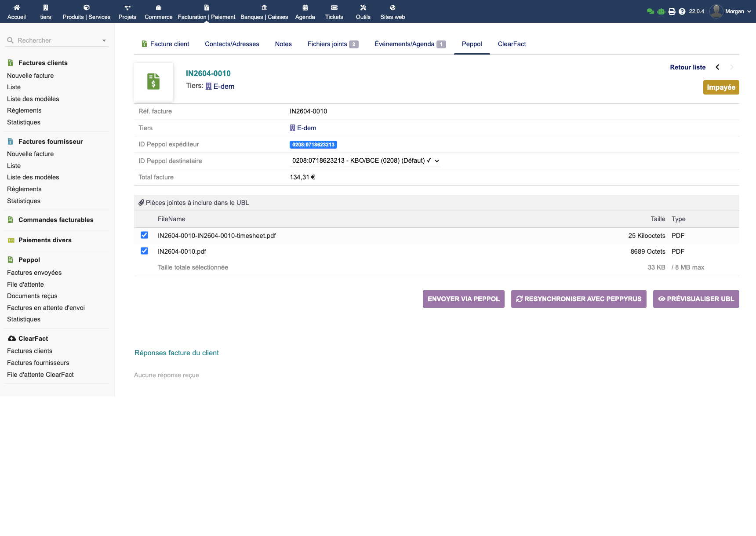Expand the ID Peppol destinataire dropdown
This screenshot has height=536, width=756.
(365, 161)
